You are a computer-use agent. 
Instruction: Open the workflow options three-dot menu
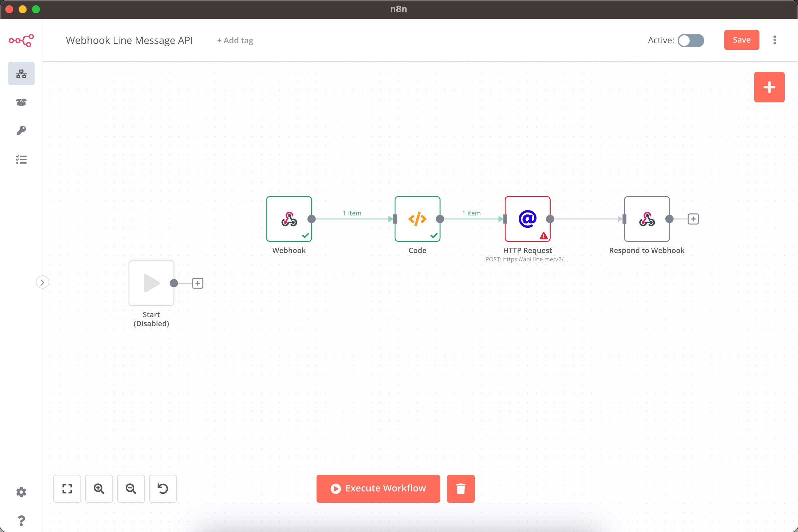(x=775, y=40)
